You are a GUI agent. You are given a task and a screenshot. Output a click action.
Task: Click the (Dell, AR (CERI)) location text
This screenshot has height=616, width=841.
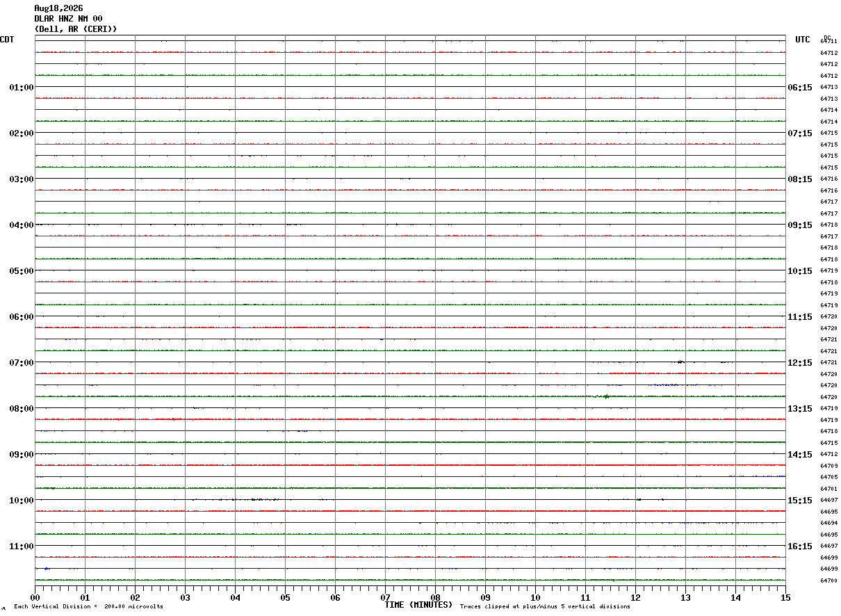[76, 29]
